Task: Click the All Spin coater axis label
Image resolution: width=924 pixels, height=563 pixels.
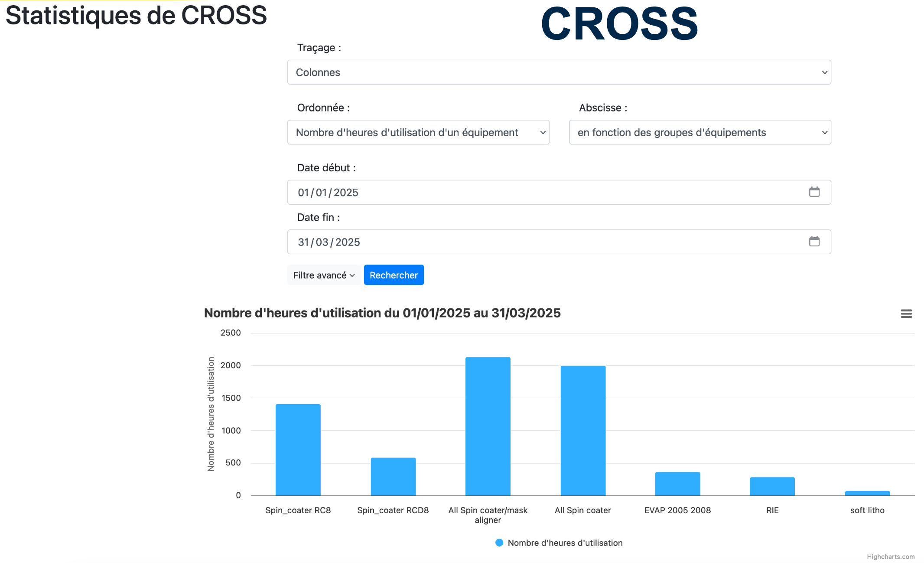Action: (583, 511)
